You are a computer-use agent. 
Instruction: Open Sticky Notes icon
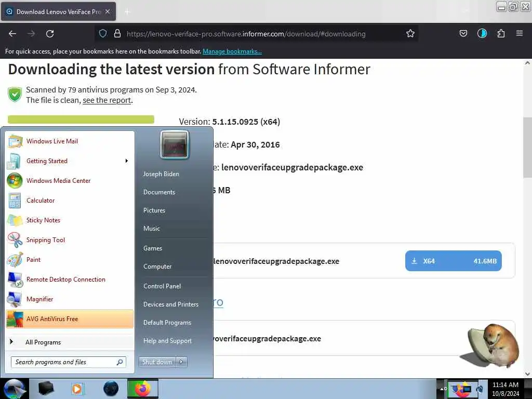point(15,220)
